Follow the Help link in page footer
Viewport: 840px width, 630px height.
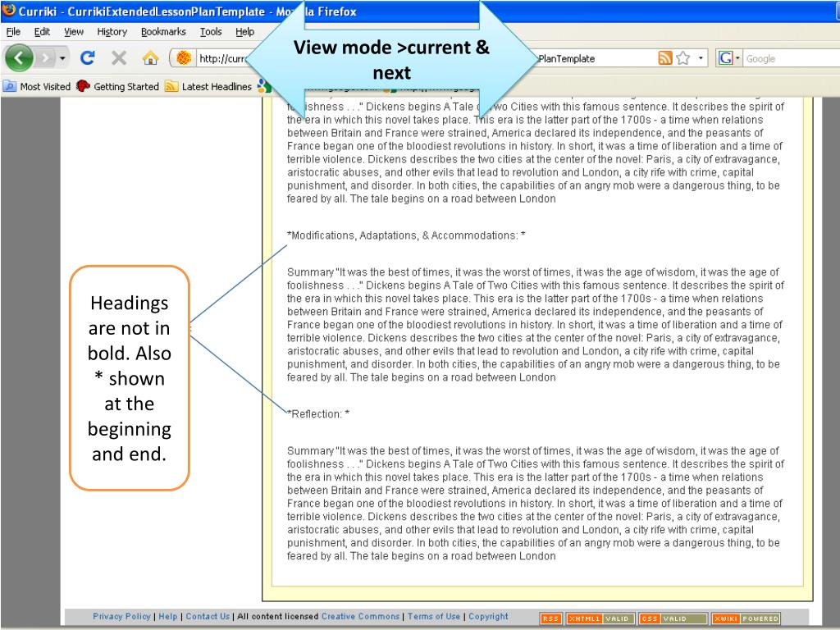pos(167,616)
